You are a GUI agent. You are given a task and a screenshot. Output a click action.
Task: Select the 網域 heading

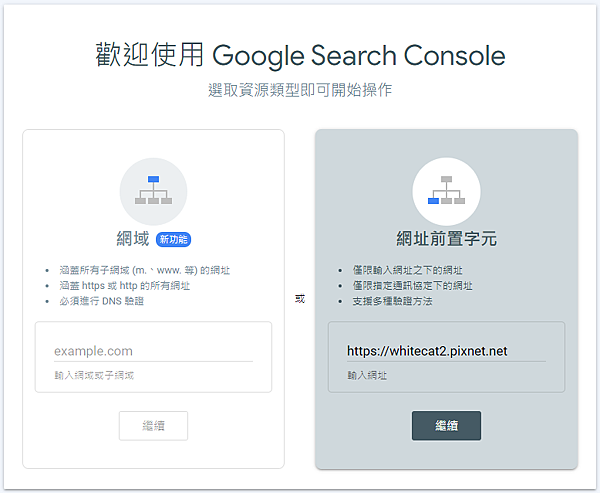(x=133, y=239)
